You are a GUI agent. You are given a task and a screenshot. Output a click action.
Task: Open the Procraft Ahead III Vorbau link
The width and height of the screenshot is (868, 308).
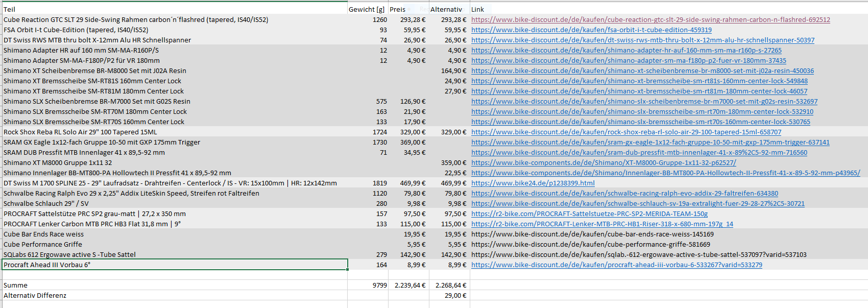[x=617, y=265]
